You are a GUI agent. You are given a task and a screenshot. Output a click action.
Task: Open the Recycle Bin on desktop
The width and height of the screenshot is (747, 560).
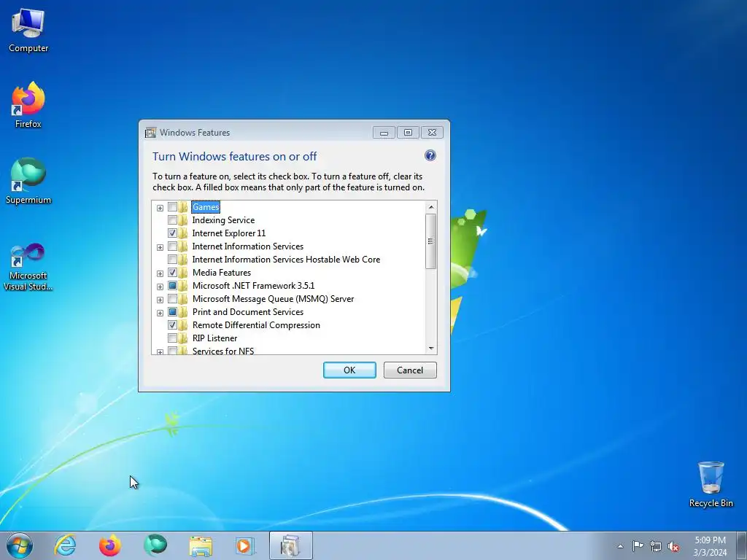711,484
